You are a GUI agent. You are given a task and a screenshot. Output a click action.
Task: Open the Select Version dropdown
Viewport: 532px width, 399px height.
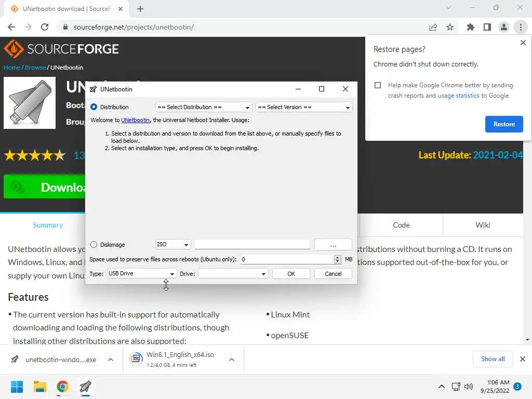[304, 107]
